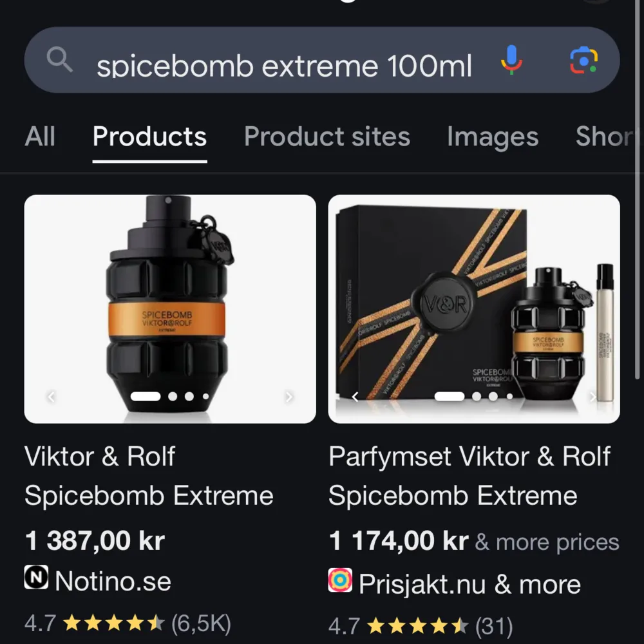The height and width of the screenshot is (644, 644).
Task: Tap the star rating under the Parfymset listing
Action: point(417,625)
